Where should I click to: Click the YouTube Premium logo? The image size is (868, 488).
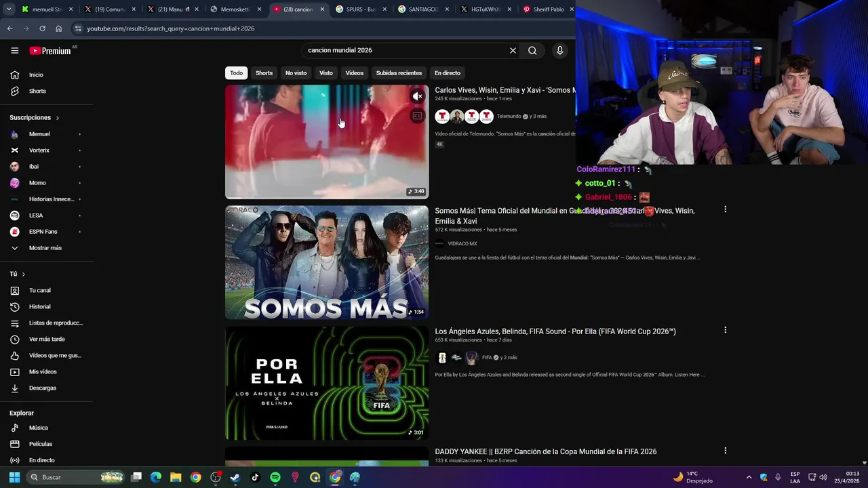[x=50, y=50]
